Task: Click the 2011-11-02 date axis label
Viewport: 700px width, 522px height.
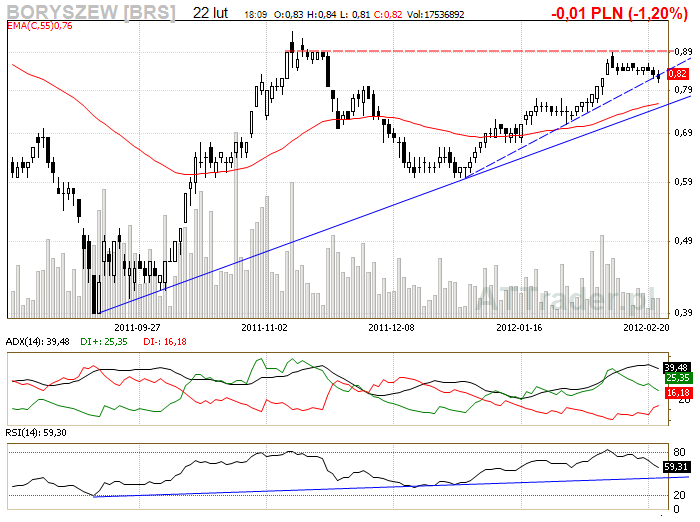Action: (264, 328)
